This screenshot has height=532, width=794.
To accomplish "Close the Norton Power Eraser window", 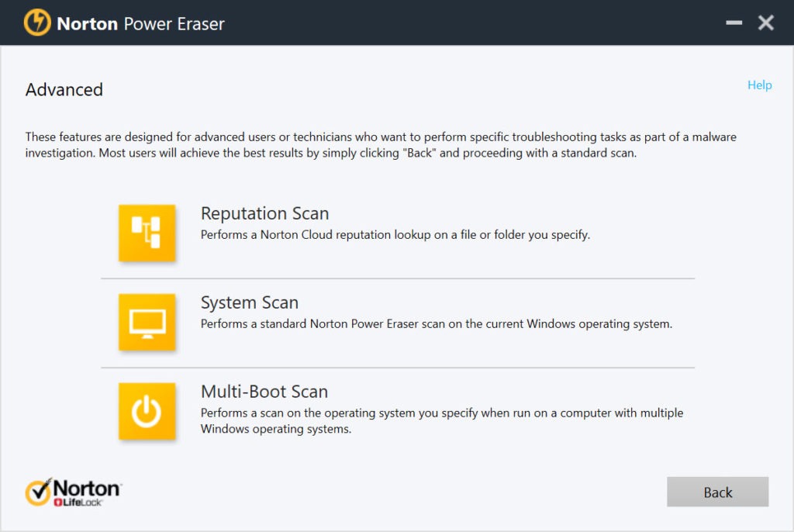I will pyautogui.click(x=766, y=23).
